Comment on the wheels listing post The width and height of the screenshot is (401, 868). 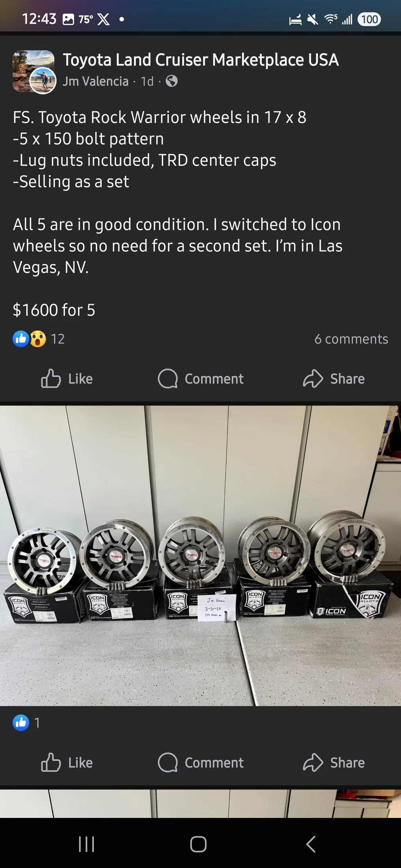201,379
